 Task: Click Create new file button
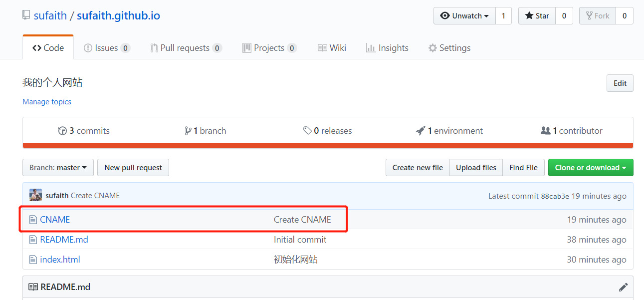[x=418, y=168]
